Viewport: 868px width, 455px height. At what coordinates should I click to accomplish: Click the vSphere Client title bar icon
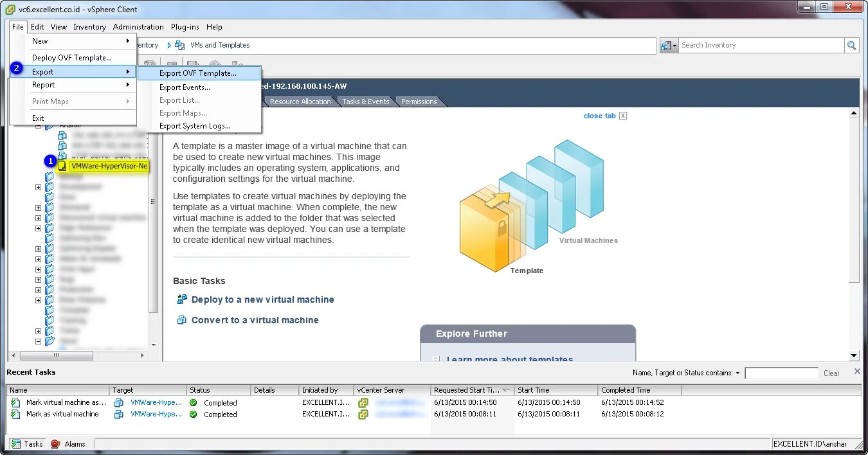10,10
